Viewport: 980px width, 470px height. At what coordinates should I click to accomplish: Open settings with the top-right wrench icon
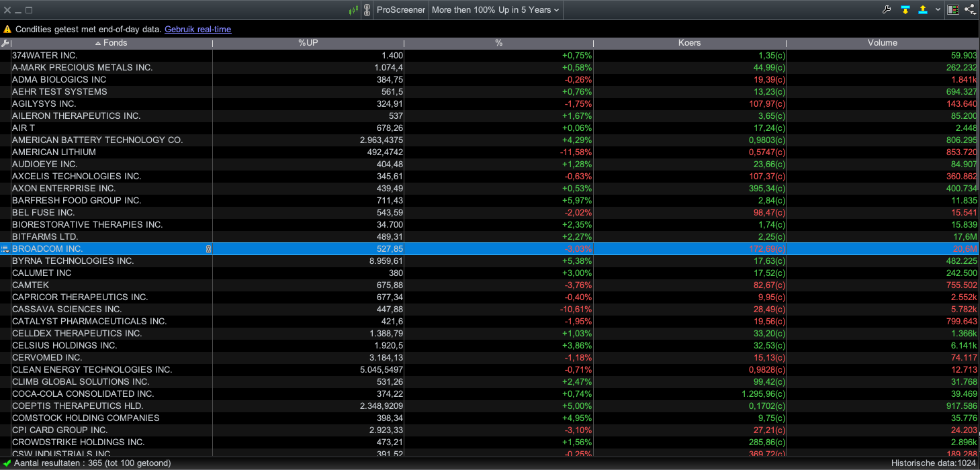[886, 9]
